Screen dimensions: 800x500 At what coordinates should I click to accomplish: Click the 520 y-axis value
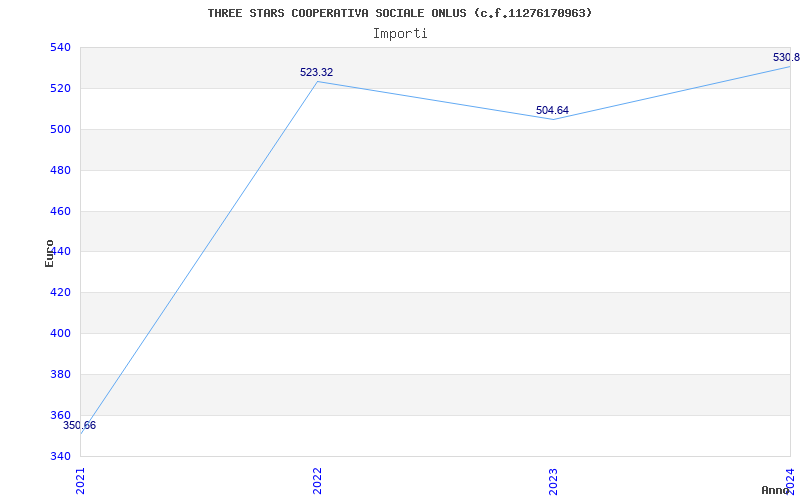tap(59, 88)
